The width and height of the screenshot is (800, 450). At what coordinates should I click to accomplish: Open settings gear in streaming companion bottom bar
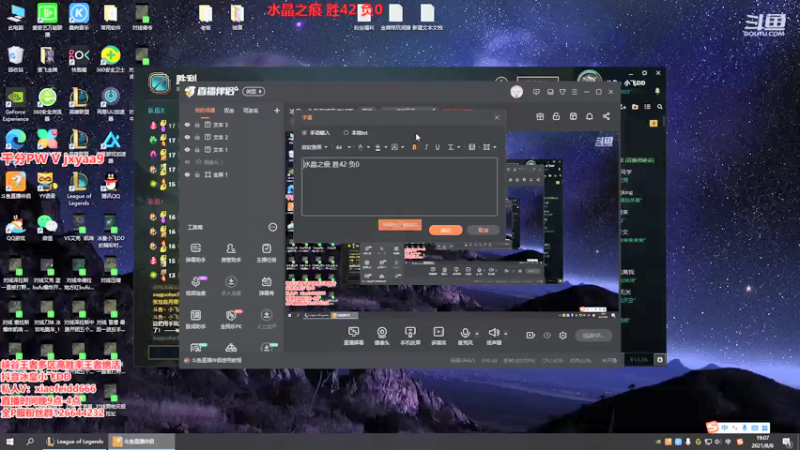coord(563,336)
